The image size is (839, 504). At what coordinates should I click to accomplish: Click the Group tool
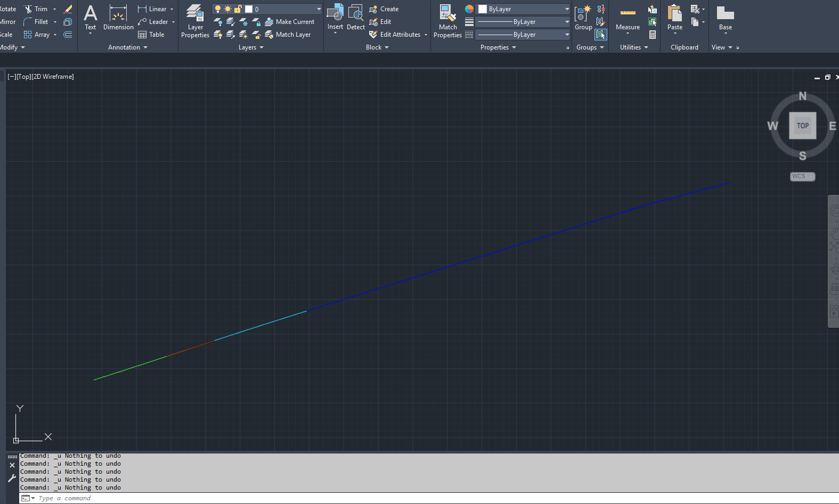point(583,18)
